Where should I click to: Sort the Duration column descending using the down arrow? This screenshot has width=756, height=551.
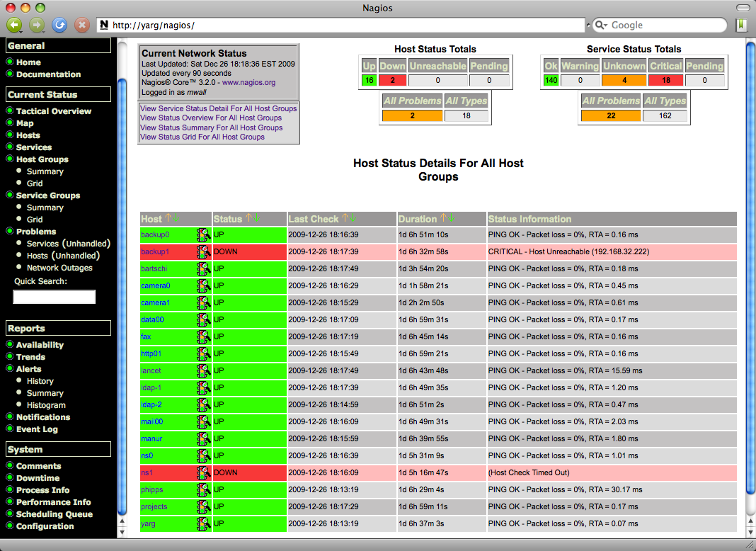(451, 219)
